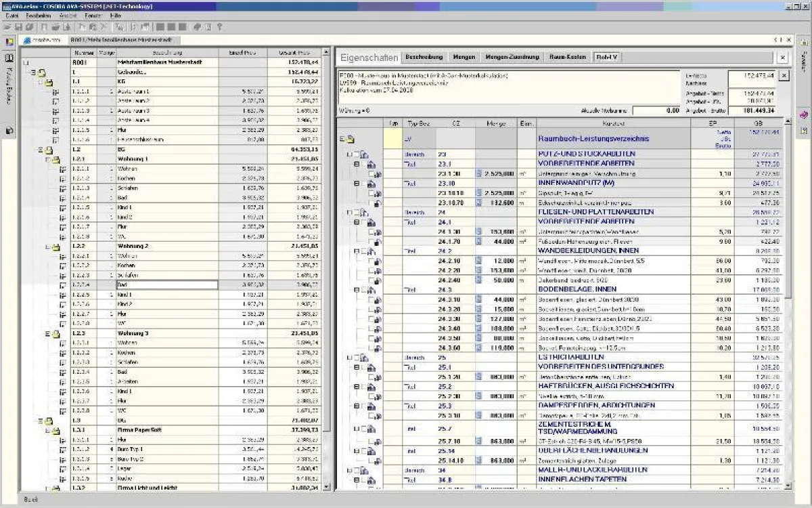Open the Raum-Kosten tab
Viewport: 812px width, 508px height.
(x=568, y=58)
